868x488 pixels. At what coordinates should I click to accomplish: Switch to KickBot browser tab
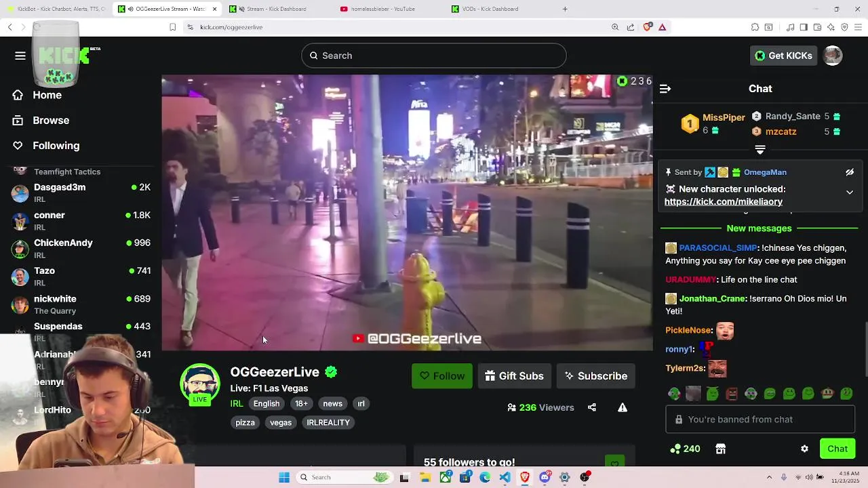pyautogui.click(x=56, y=9)
